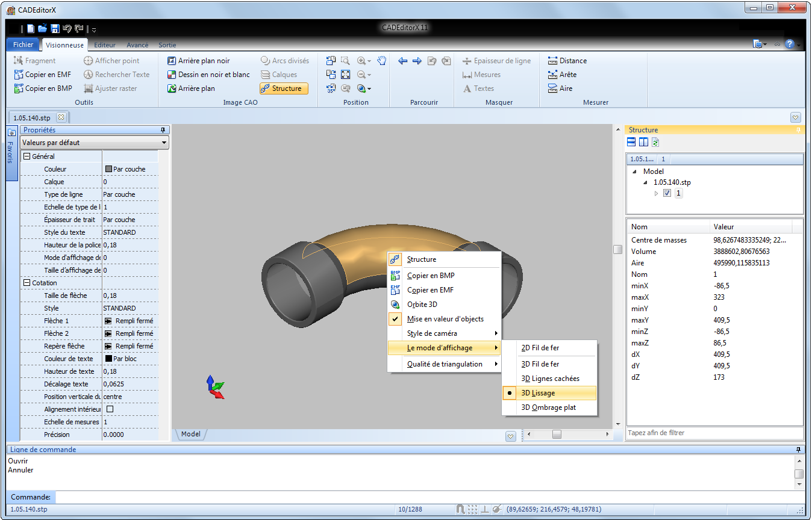This screenshot has height=520, width=812.
Task: Switch to the Editeur ribbon tab
Action: 105,45
